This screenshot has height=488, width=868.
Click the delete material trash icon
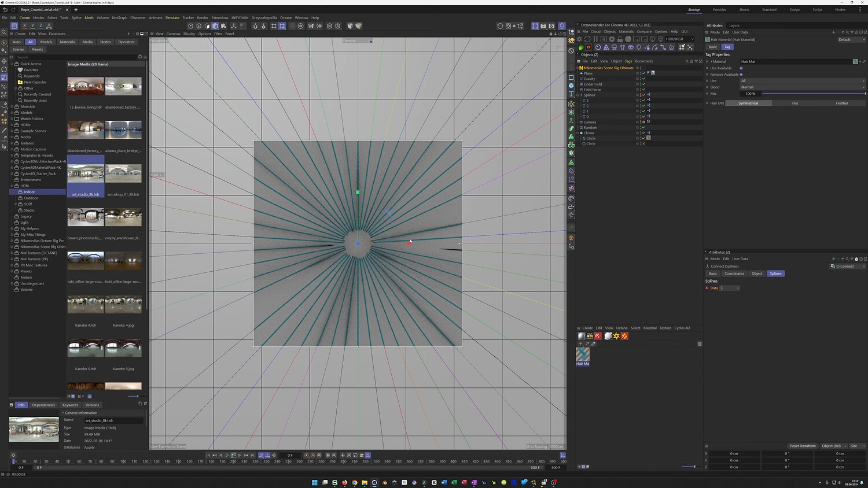(x=700, y=344)
